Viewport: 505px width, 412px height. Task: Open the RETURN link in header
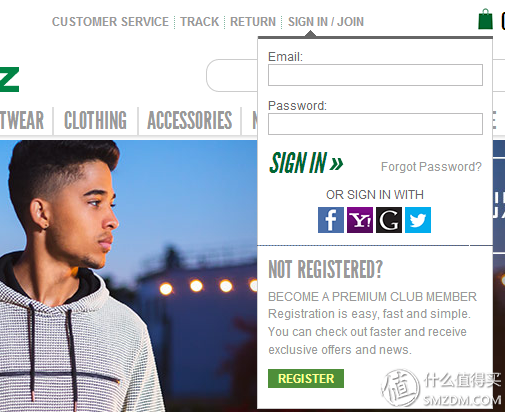click(x=253, y=22)
